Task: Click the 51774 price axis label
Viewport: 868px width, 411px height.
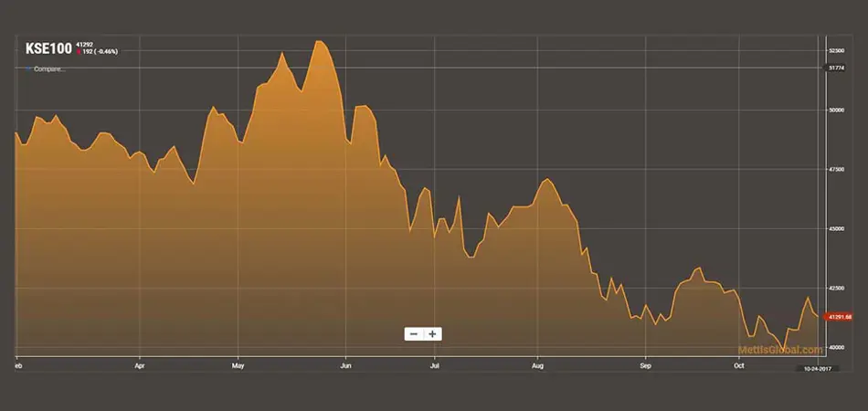Action: pyautogui.click(x=835, y=68)
